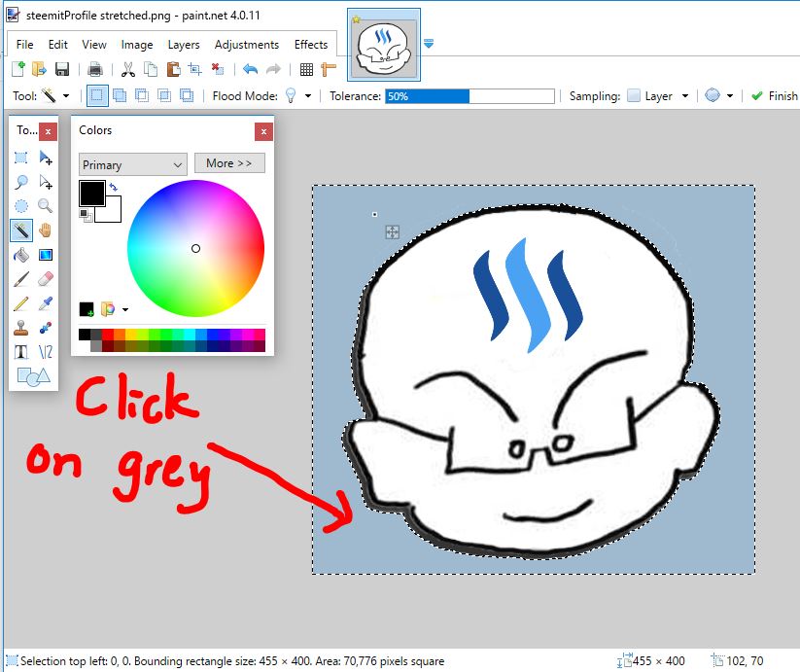Select the Recolor tool
The height and width of the screenshot is (672, 800).
click(46, 328)
